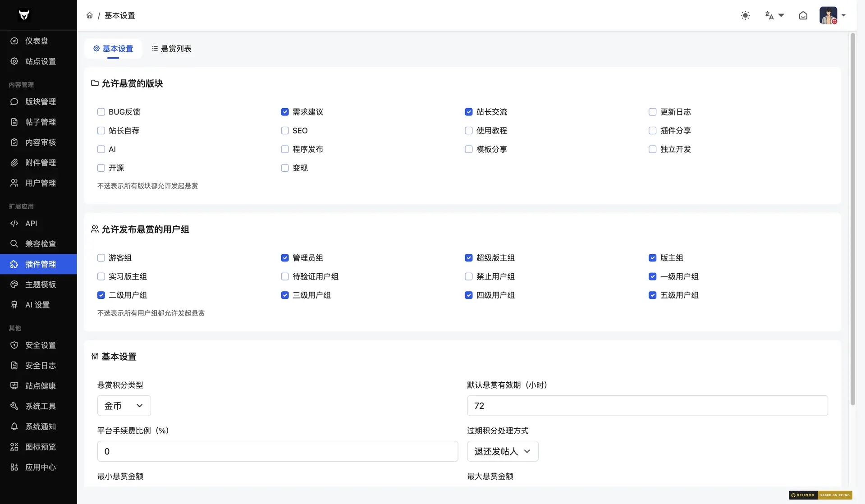Toggle the 五级用户组 checkbox
The image size is (865, 504).
[x=652, y=295]
